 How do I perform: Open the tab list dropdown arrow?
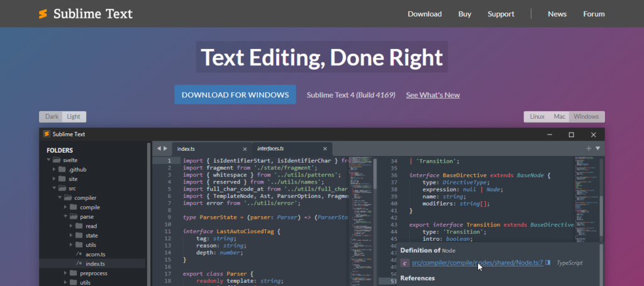(597, 149)
